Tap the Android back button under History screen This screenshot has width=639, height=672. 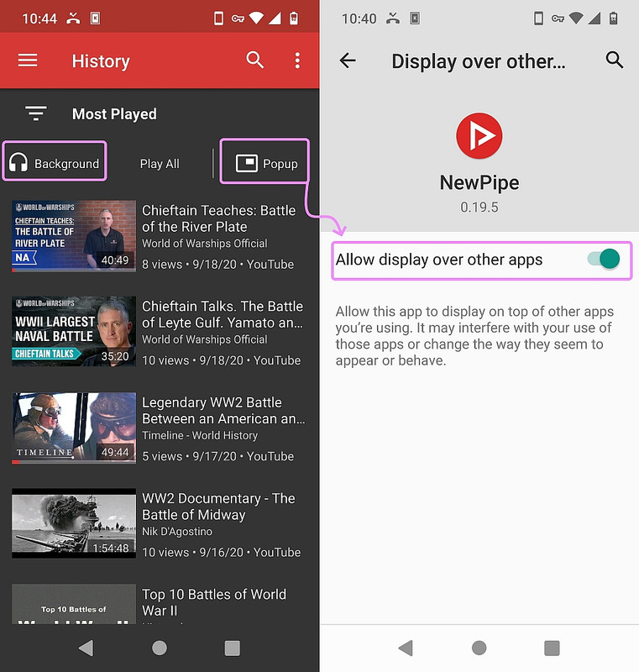point(86,648)
